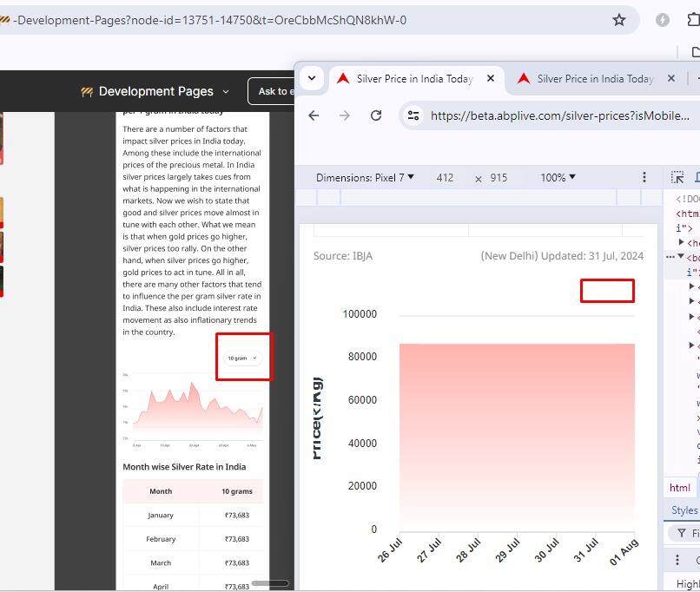Image resolution: width=700 pixels, height=592 pixels.
Task: Click the viewport width field showing 412
Action: click(x=445, y=177)
